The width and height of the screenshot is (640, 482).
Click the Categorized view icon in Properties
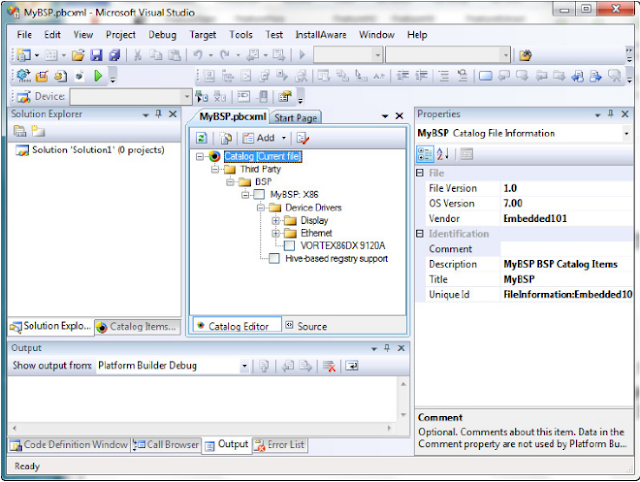425,154
